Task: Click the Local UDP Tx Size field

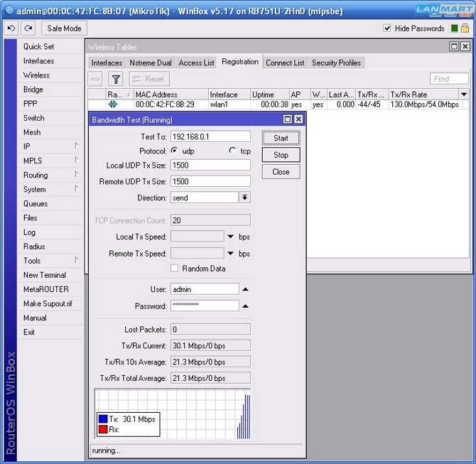Action: pos(211,165)
